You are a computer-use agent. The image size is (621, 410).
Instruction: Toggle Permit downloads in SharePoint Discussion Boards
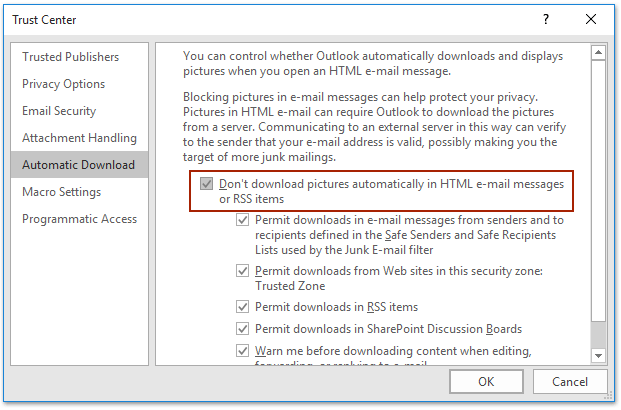click(x=242, y=329)
